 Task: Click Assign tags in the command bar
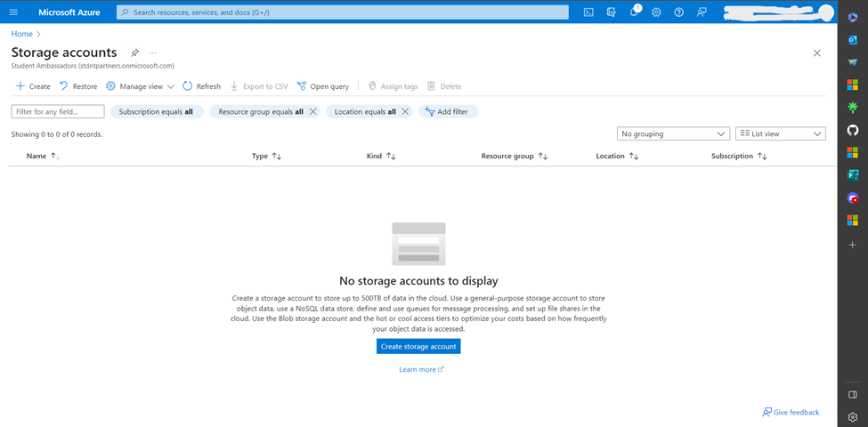click(393, 86)
